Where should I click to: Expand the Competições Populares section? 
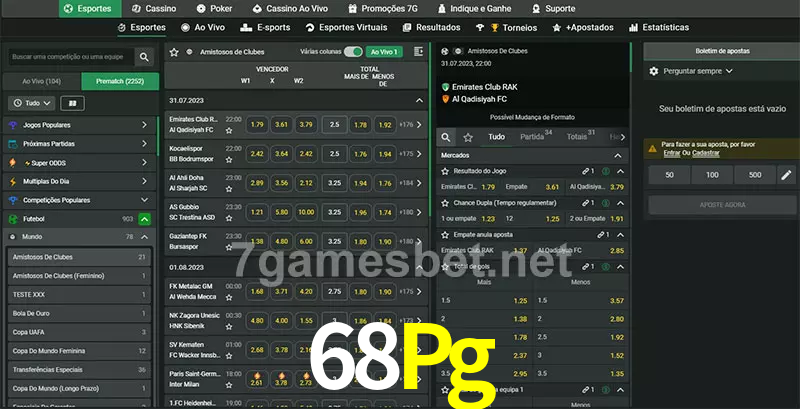pos(144,200)
